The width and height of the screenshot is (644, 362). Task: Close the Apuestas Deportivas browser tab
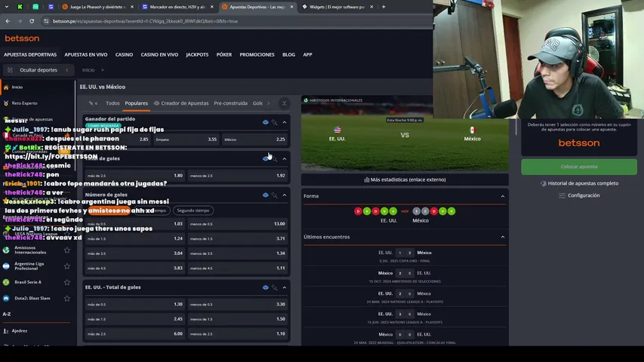(x=291, y=7)
